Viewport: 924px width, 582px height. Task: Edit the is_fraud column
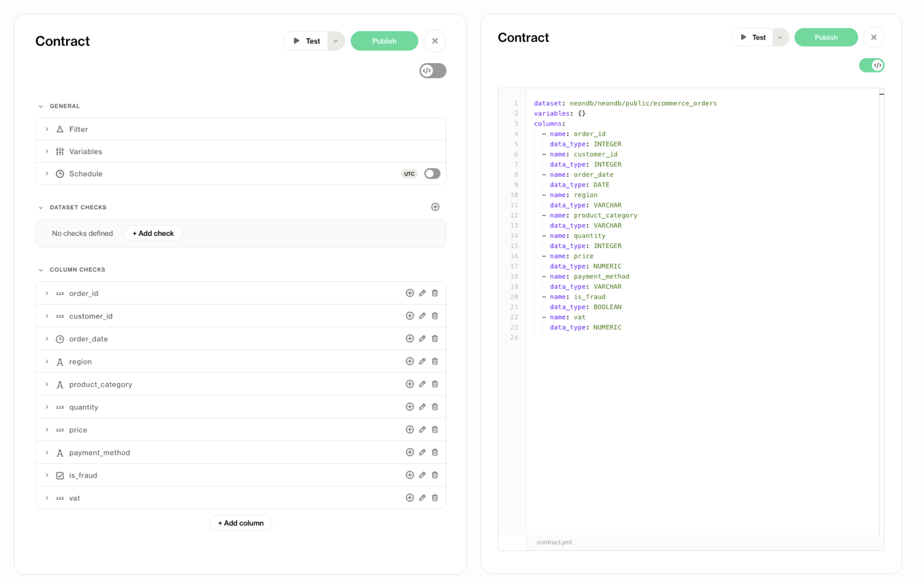[x=422, y=475]
